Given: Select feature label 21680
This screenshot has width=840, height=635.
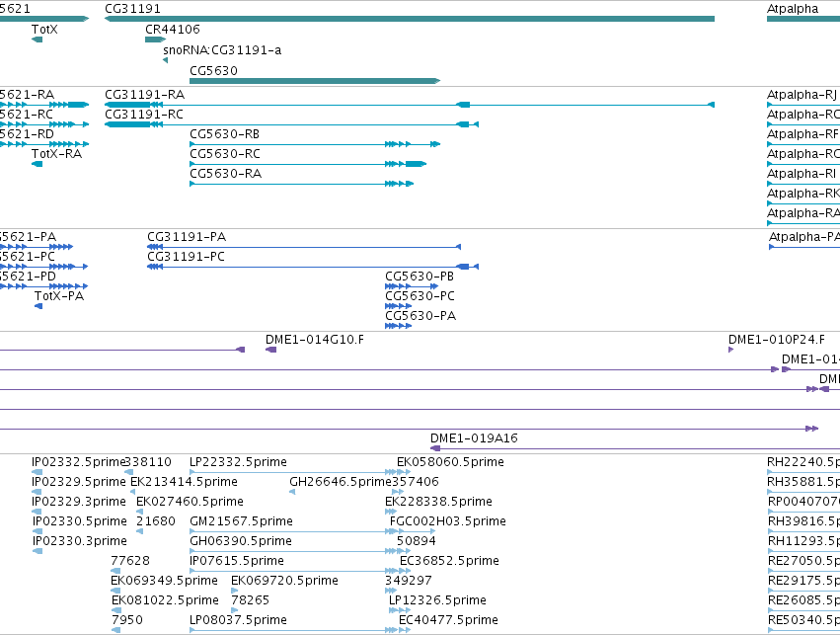Looking at the screenshot, I should pyautogui.click(x=156, y=521).
